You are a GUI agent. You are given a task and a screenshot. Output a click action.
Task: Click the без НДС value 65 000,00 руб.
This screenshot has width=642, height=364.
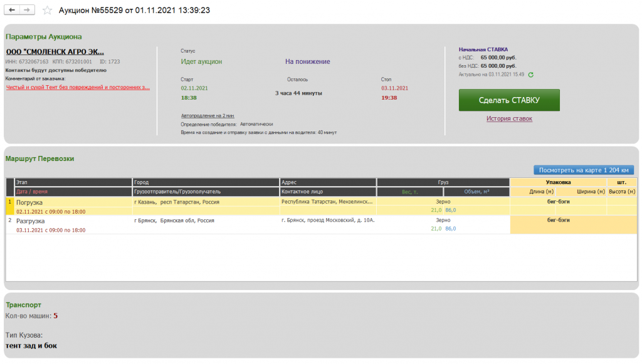coord(498,66)
